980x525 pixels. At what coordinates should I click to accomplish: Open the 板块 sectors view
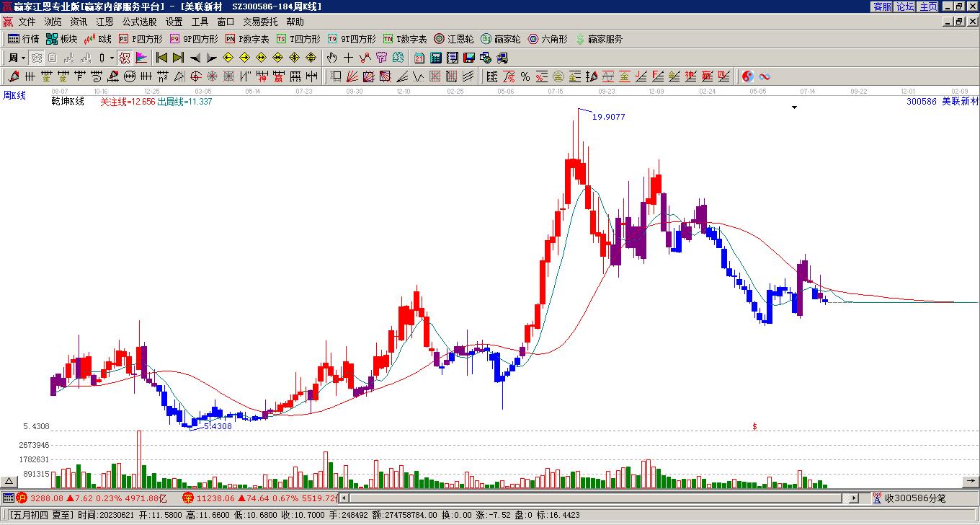pos(62,39)
